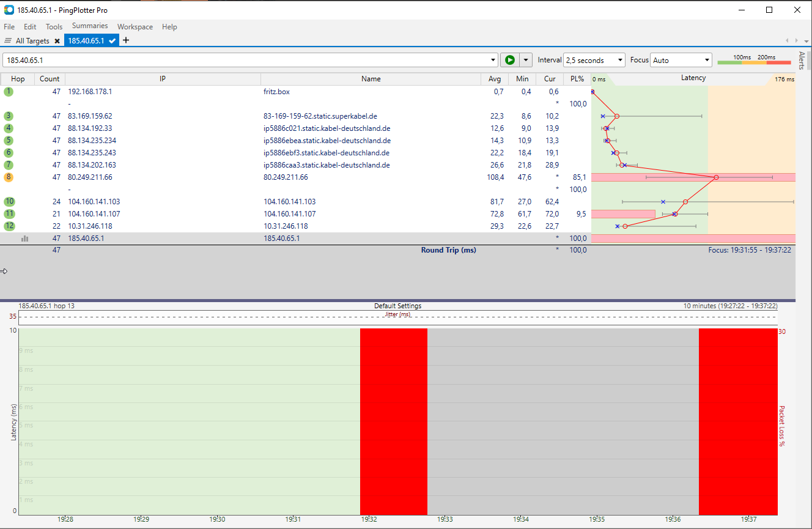Expand the target address history dropdown arrow
The image size is (812, 529).
[493, 60]
